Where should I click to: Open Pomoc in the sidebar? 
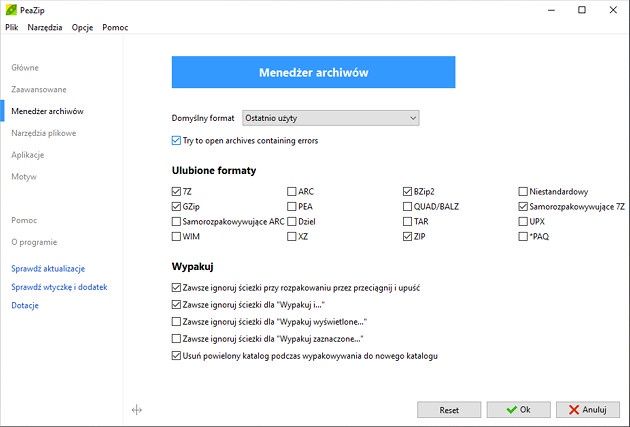[24, 220]
